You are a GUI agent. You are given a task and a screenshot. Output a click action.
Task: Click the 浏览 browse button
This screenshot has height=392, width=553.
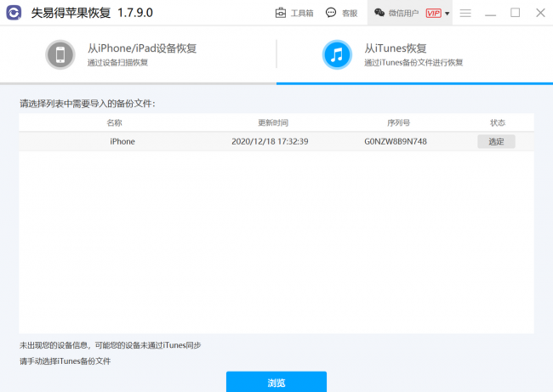[276, 382]
